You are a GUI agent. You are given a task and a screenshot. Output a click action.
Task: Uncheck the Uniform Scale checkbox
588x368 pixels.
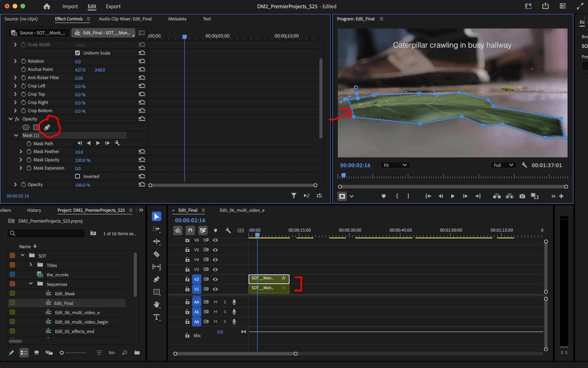[77, 53]
